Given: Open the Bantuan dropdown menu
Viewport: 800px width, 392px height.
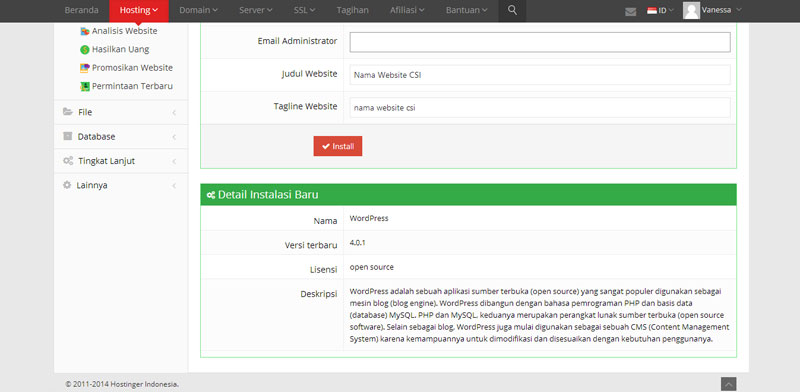Looking at the screenshot, I should (x=466, y=10).
